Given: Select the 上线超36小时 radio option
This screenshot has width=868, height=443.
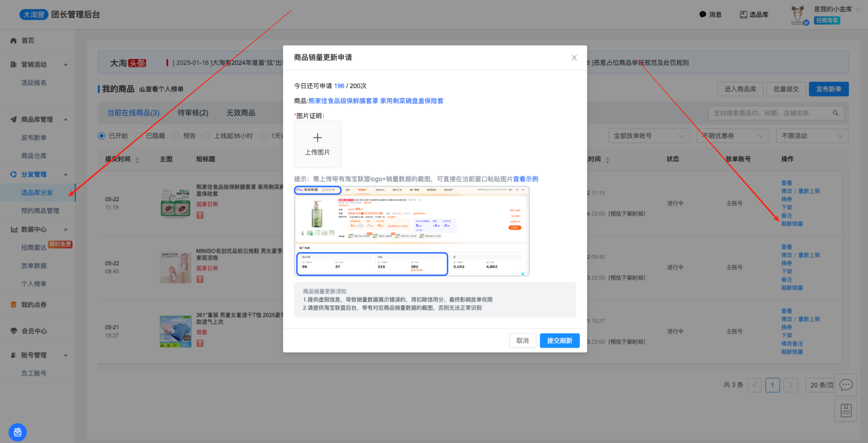Looking at the screenshot, I should 207,136.
